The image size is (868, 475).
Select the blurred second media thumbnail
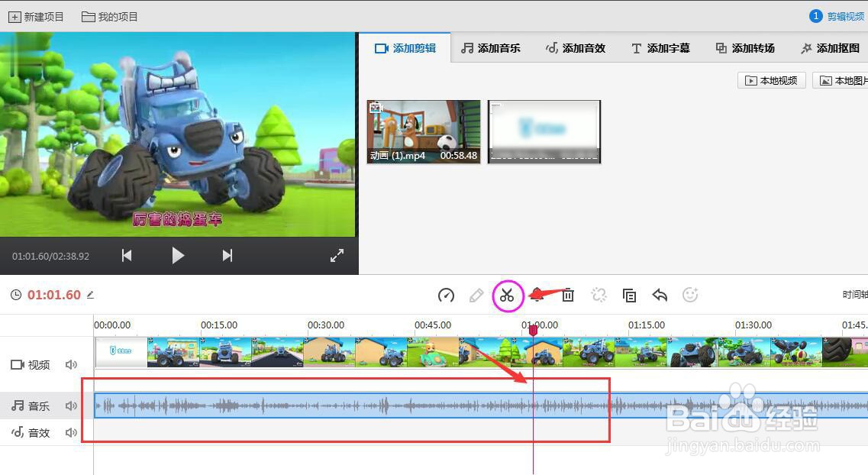coord(544,131)
